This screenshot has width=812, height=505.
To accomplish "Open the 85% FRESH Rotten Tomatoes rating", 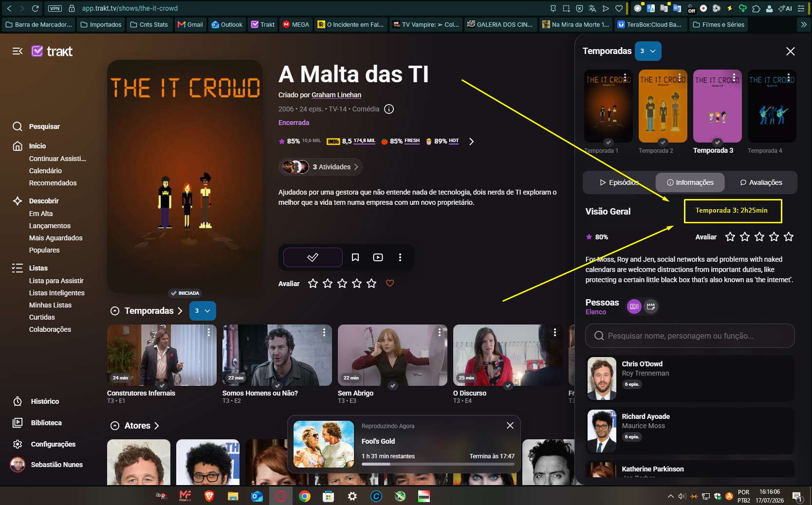I will coord(400,141).
